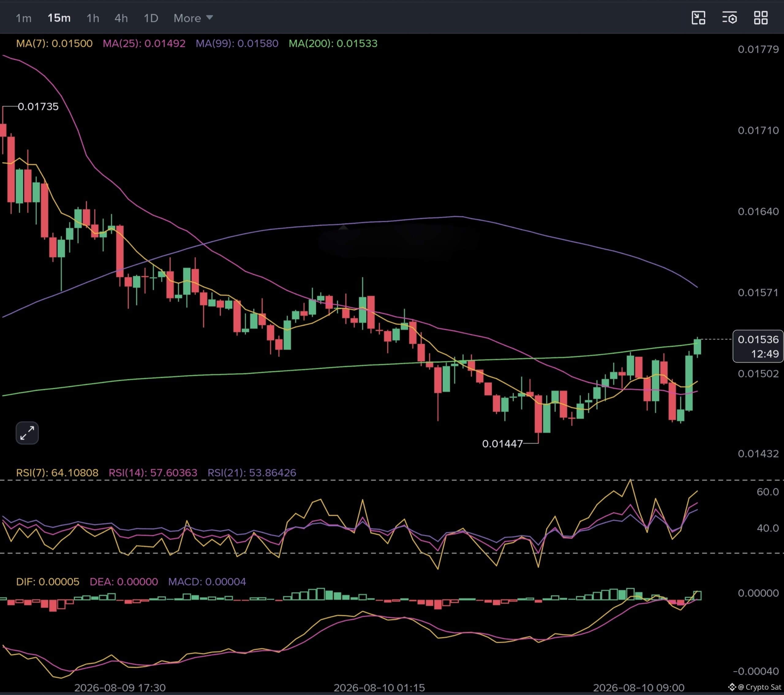
Task: Click the 0.01640 price axis label
Action: coord(758,211)
